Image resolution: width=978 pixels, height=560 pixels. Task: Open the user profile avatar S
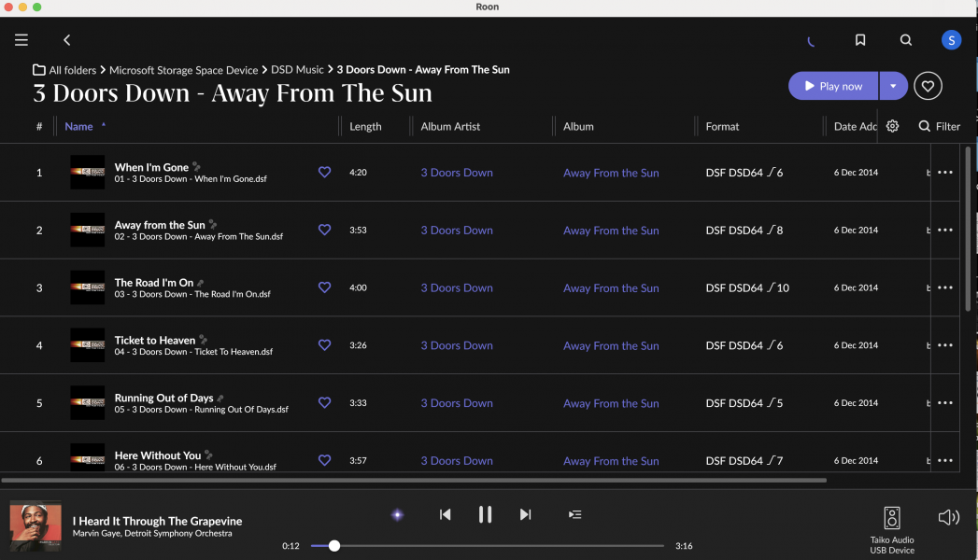951,40
